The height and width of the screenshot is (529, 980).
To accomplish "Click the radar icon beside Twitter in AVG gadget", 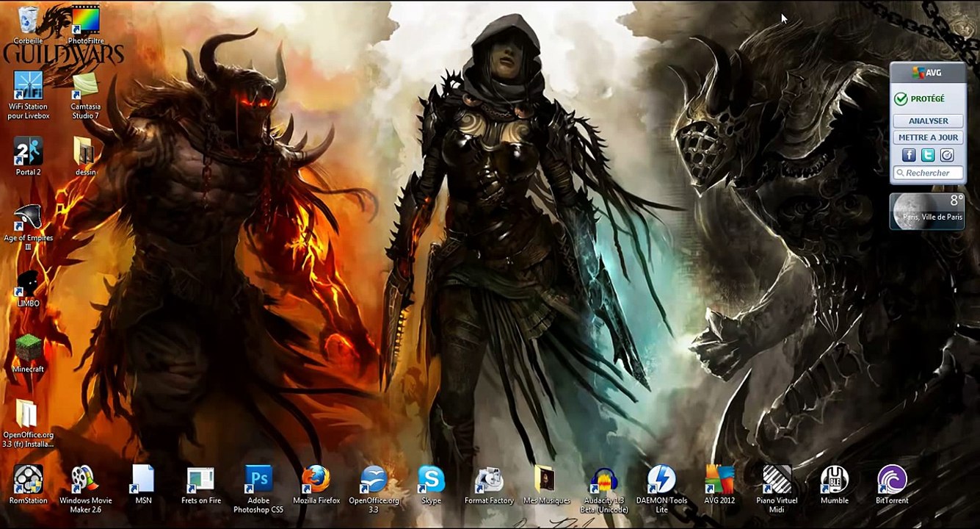I will [947, 155].
